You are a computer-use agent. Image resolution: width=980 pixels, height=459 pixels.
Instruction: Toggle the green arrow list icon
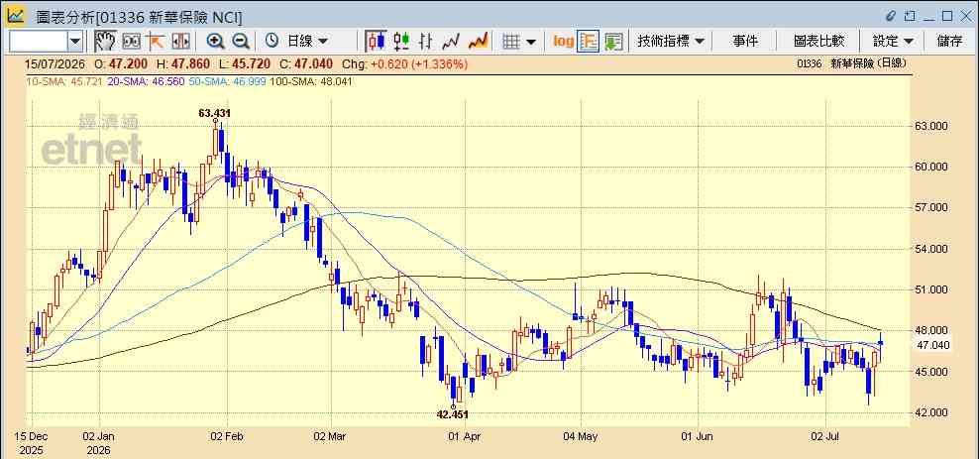coord(613,42)
